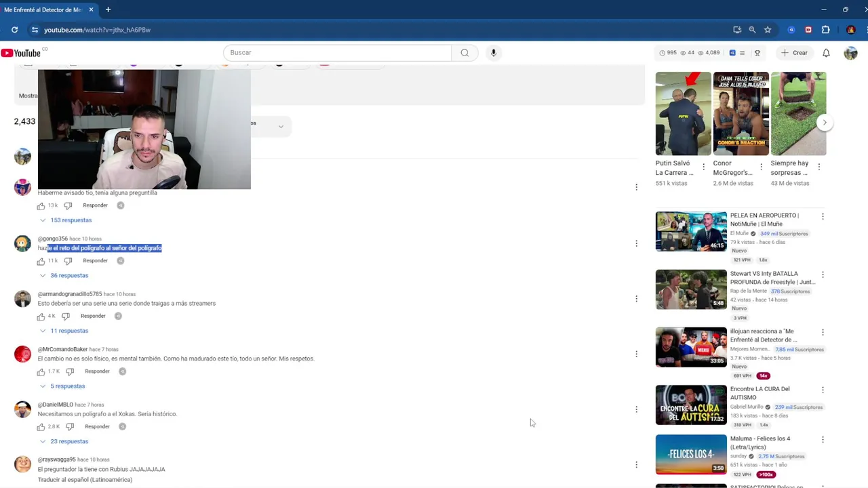Click the browser address bar URL

(98, 30)
